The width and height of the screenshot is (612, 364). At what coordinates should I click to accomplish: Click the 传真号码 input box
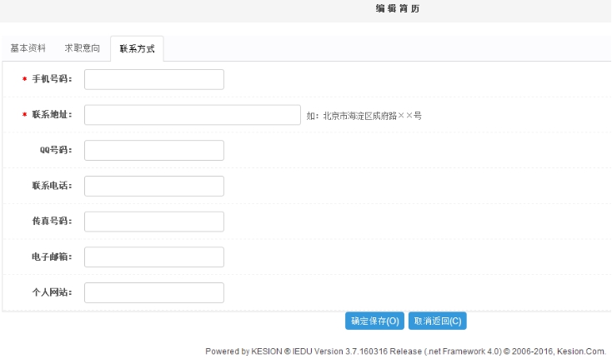point(154,222)
